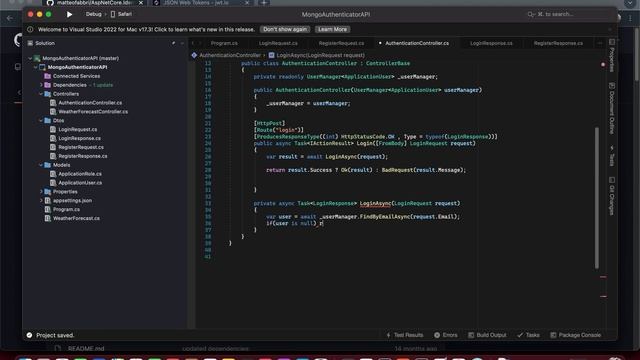
Task: Collapse the Dtos folder
Action: tap(41, 120)
